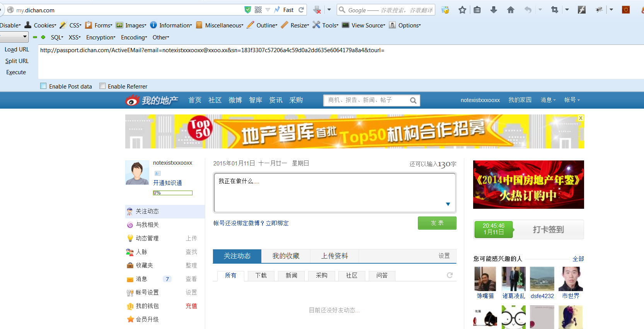This screenshot has height=329, width=644.
Task: Open the Tools dropdown menu
Action: tap(326, 25)
